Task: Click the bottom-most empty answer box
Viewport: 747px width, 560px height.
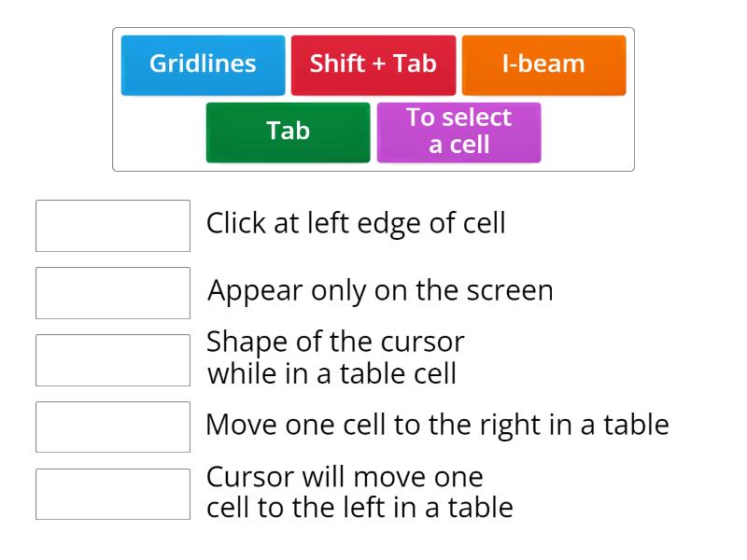Action: pos(112,494)
